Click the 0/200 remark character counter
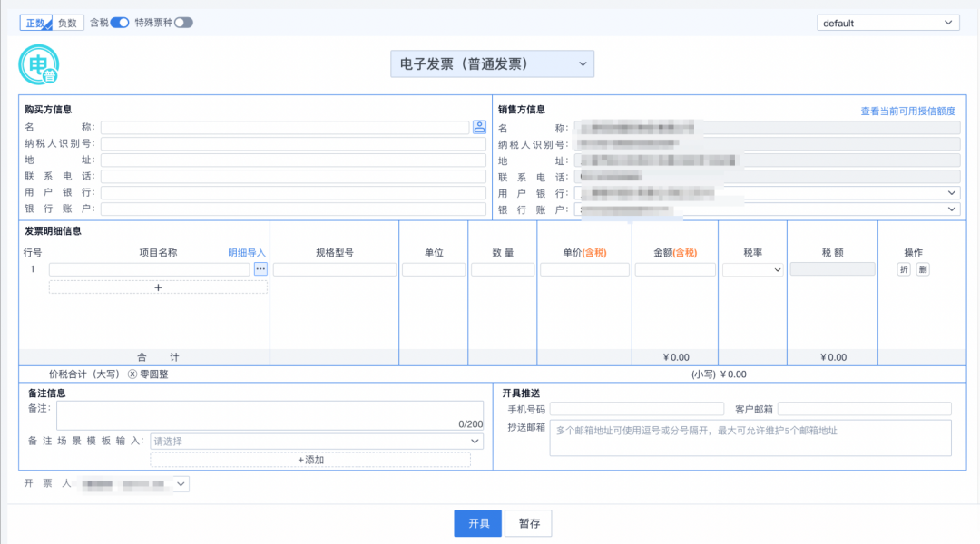This screenshot has height=544, width=980. (x=471, y=424)
